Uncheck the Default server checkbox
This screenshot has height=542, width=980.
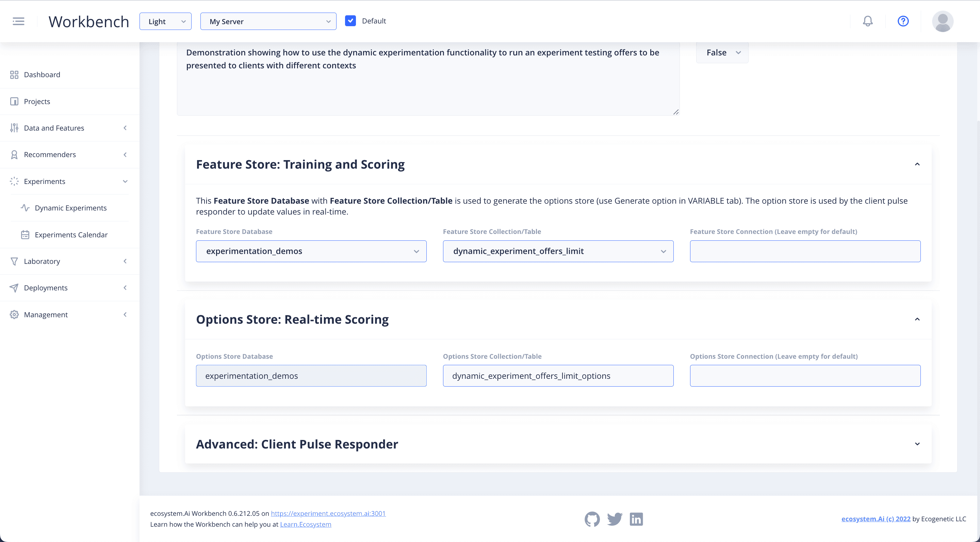(x=350, y=20)
